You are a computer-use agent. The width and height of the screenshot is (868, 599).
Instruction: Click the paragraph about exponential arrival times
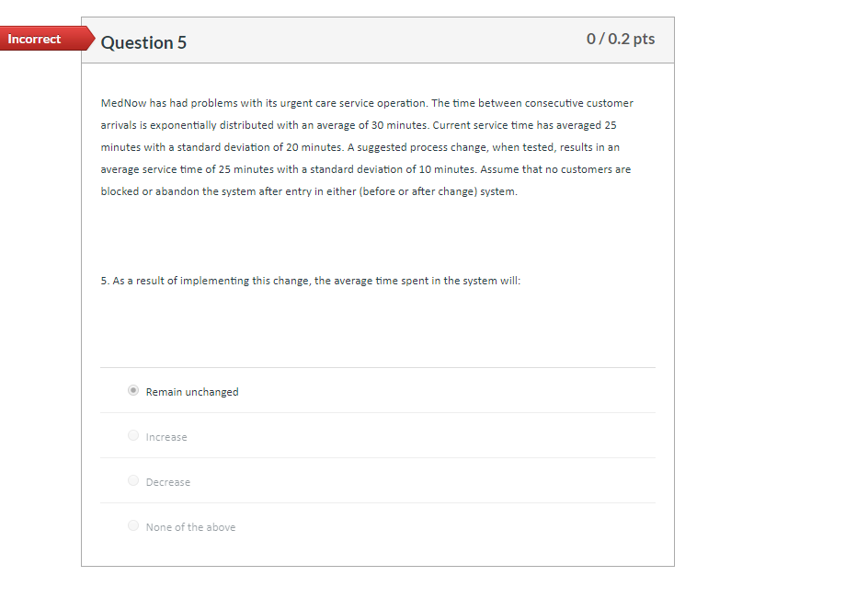click(368, 147)
